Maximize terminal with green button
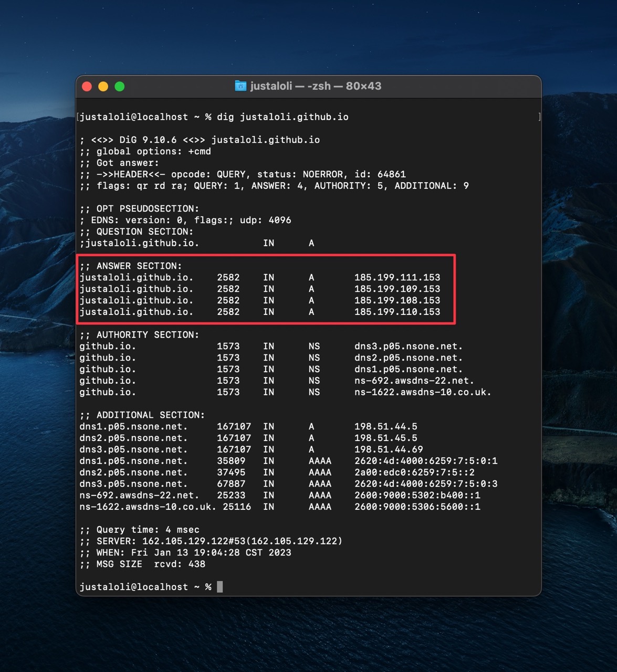The width and height of the screenshot is (617, 672). [x=120, y=87]
